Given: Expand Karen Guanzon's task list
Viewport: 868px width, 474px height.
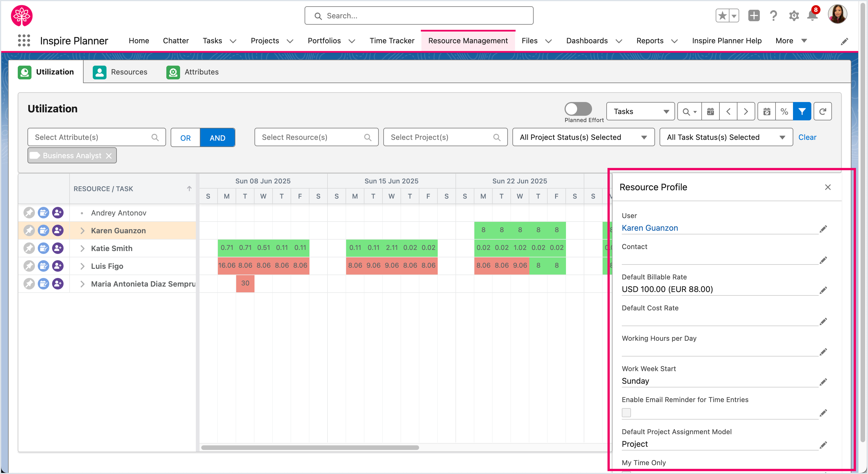Looking at the screenshot, I should point(82,231).
